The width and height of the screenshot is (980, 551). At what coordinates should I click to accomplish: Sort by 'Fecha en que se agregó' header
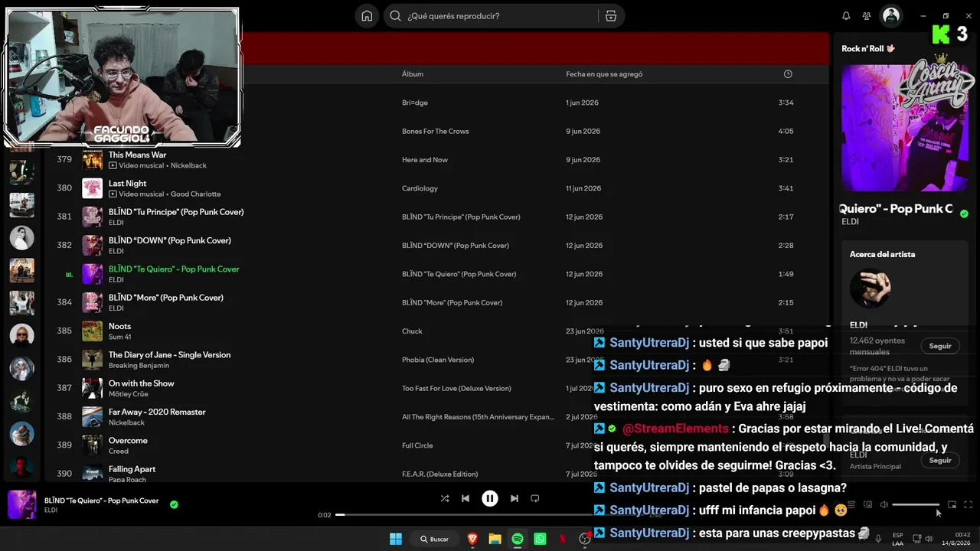pyautogui.click(x=604, y=74)
